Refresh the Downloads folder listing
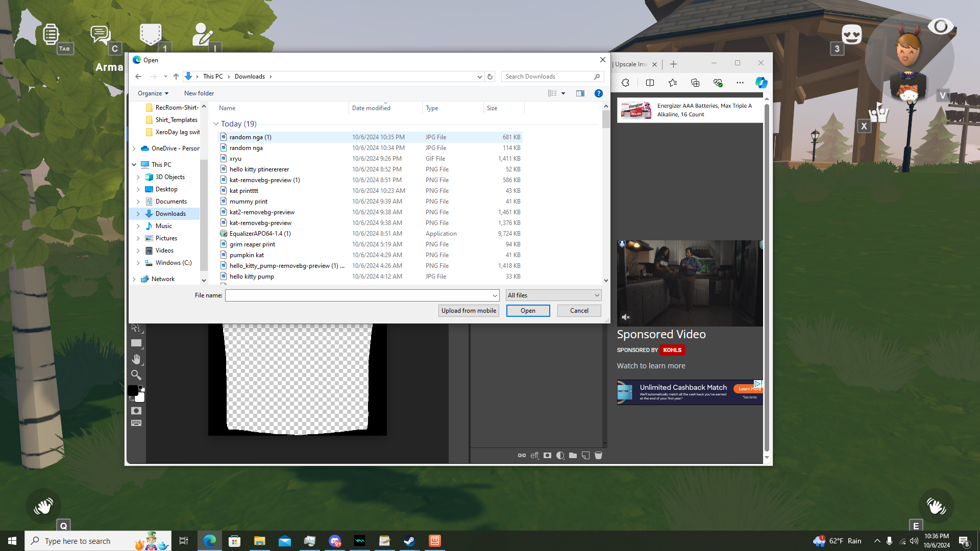The image size is (980, 551). (490, 77)
